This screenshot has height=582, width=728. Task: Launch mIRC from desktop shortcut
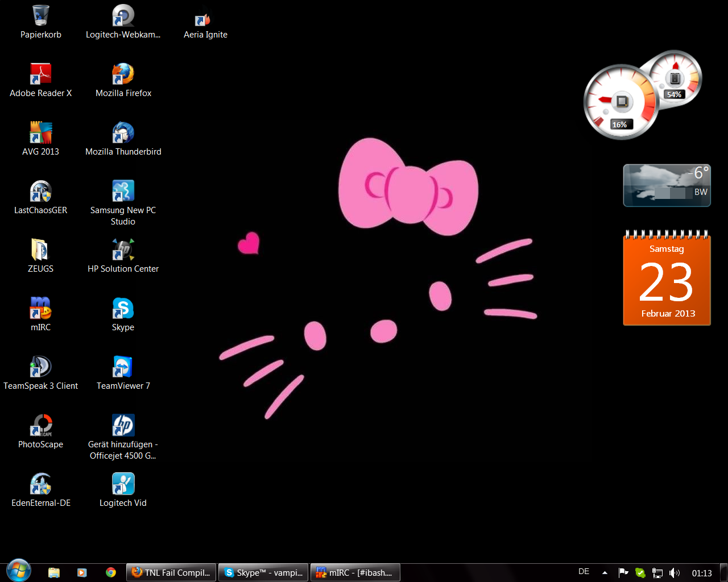coord(41,314)
